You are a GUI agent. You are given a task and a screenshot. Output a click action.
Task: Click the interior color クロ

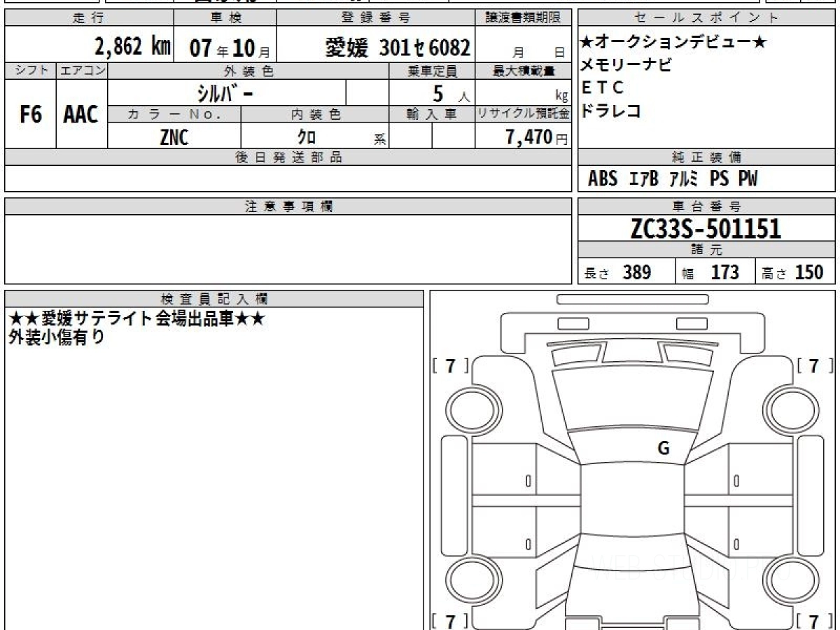(x=307, y=137)
